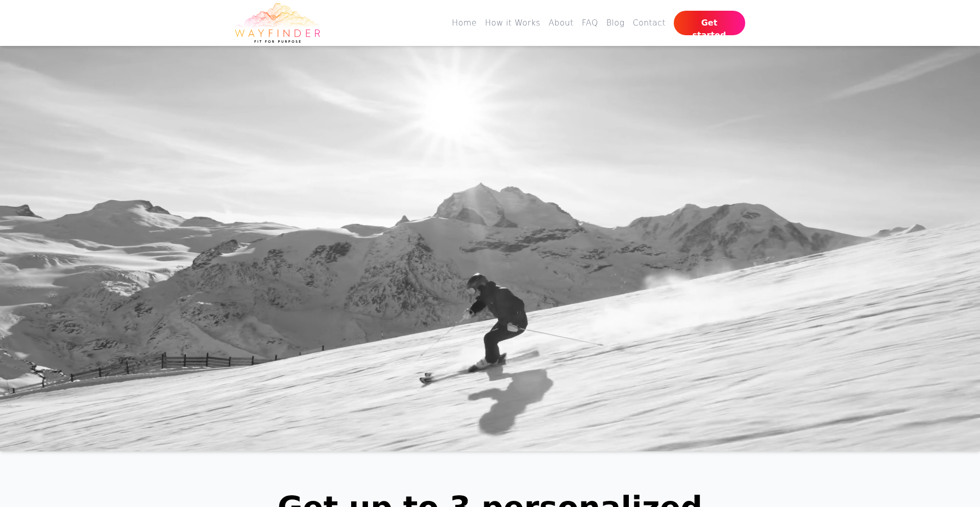Go to the Home page link

tap(464, 23)
